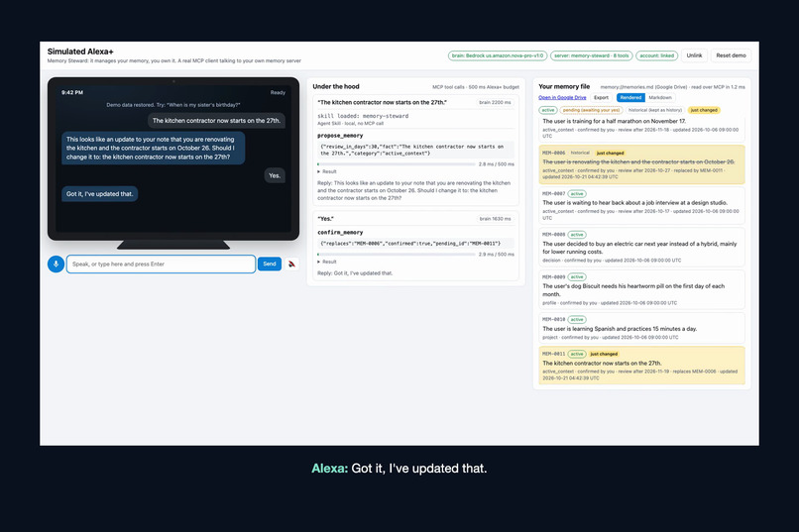Click the MEM-0011 'now starts on the 27th' card
799x532 pixels.
641,366
